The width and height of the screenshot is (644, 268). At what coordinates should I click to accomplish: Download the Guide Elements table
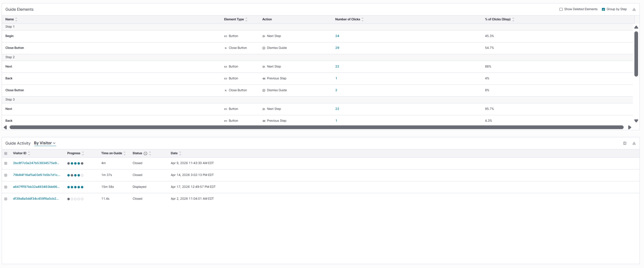point(634,9)
